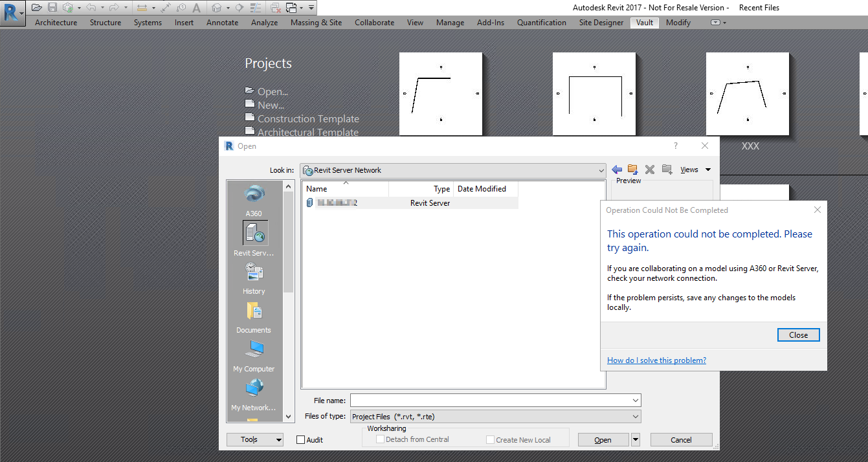This screenshot has width=868, height=462.
Task: Open Customize Quick Access Toolbar dropdown
Action: [311, 8]
